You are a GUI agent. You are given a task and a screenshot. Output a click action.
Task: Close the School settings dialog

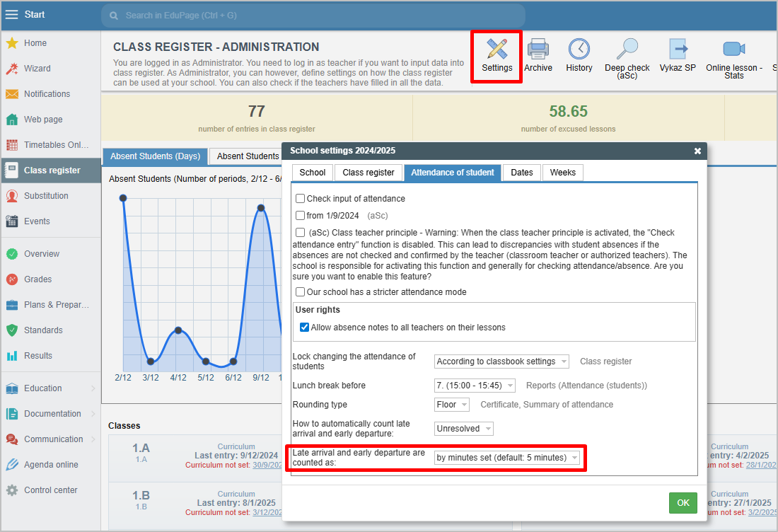click(x=697, y=151)
